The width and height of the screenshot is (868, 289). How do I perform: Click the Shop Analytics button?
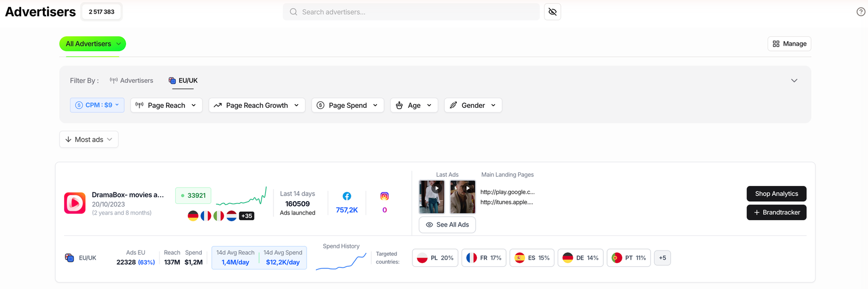pyautogui.click(x=776, y=194)
